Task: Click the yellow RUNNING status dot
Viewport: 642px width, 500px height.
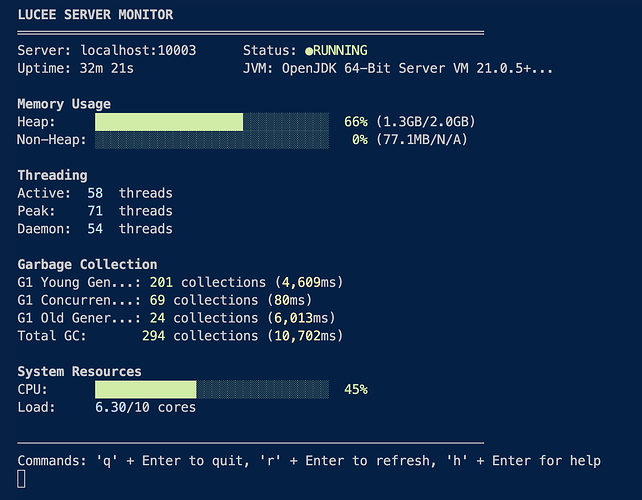Action: pos(310,50)
